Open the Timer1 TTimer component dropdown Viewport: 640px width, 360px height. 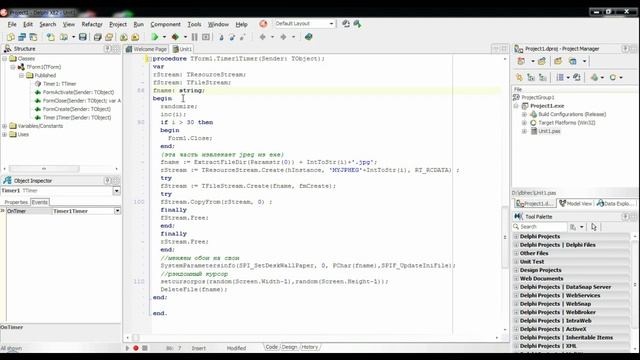[x=116, y=191]
